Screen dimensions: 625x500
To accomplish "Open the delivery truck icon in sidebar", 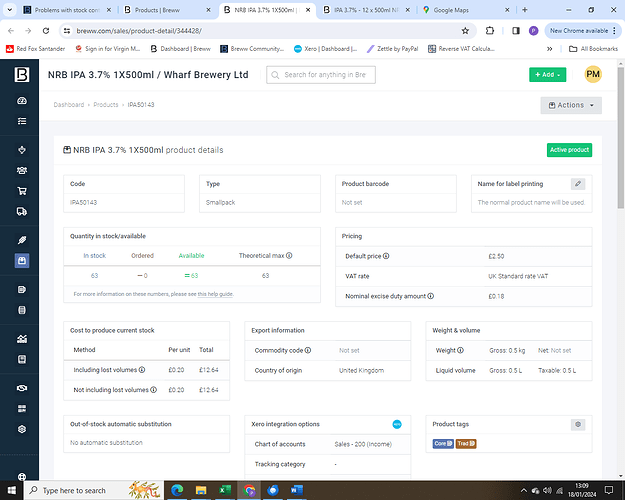I will click(x=22, y=211).
